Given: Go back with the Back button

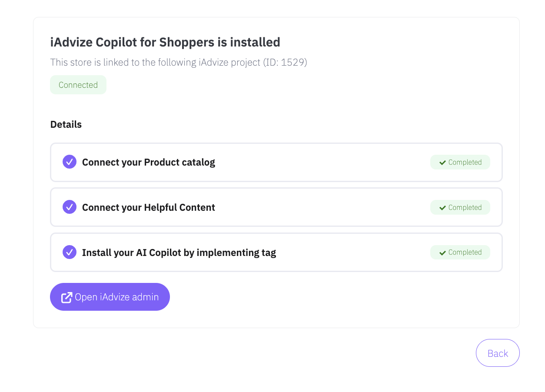Looking at the screenshot, I should pyautogui.click(x=498, y=353).
